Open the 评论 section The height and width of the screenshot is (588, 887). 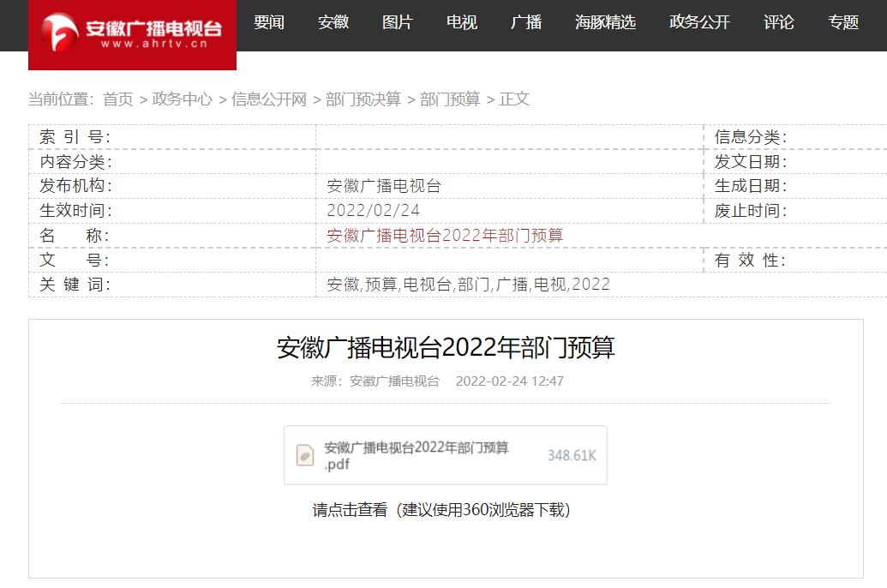[x=779, y=22]
